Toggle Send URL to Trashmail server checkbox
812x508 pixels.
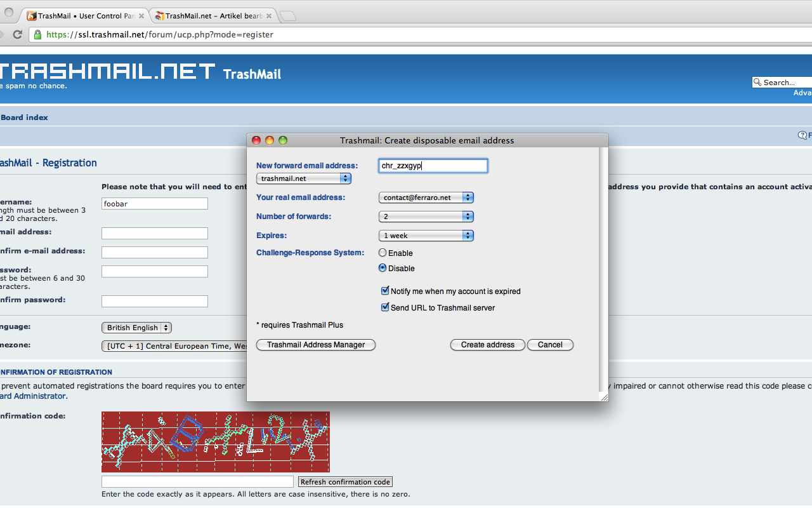pos(385,307)
